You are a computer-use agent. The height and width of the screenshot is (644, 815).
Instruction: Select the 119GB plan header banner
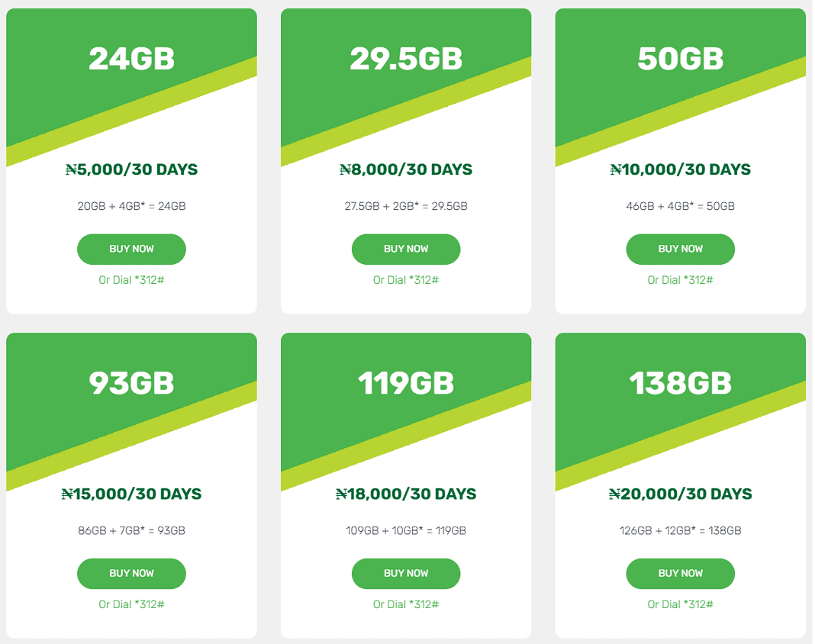[405, 382]
